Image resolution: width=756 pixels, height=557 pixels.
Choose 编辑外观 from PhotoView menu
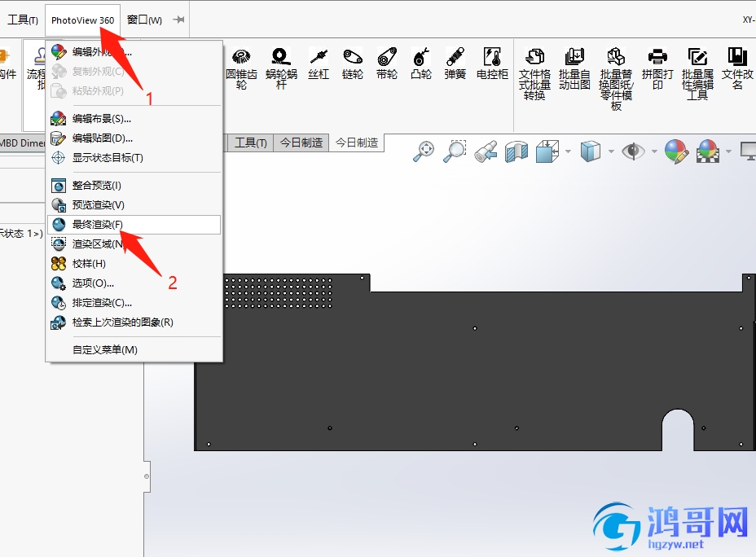(134, 51)
